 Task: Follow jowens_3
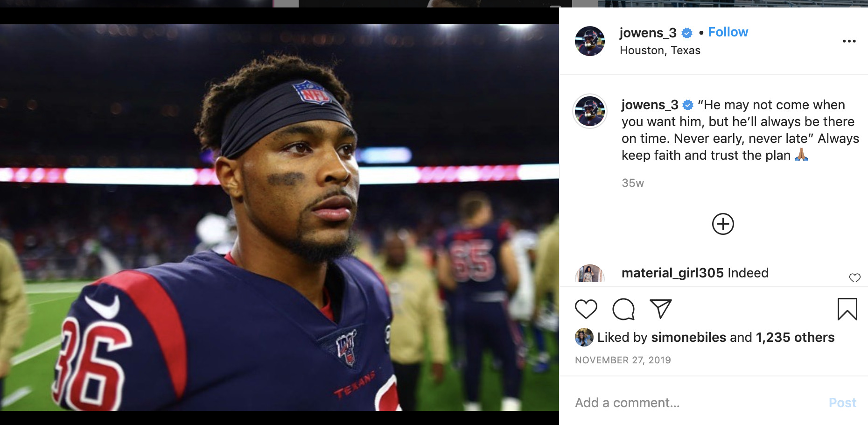pos(728,32)
